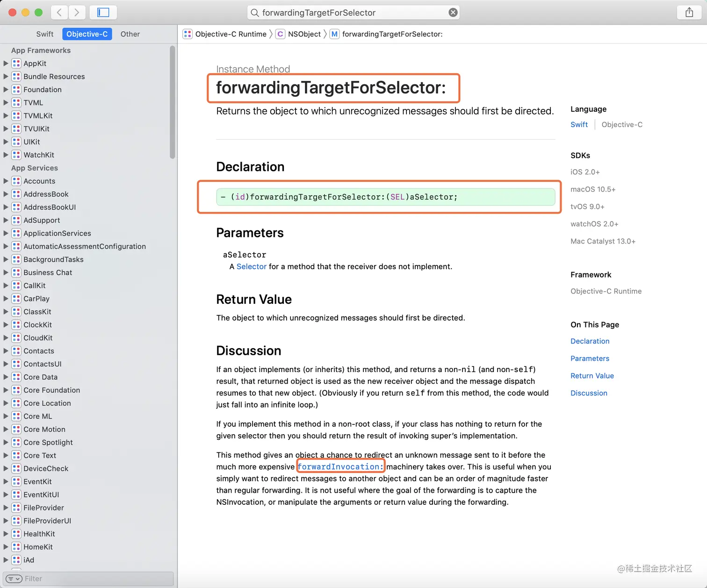Jump to Parameters in On This Page
This screenshot has height=588, width=707.
pos(590,359)
